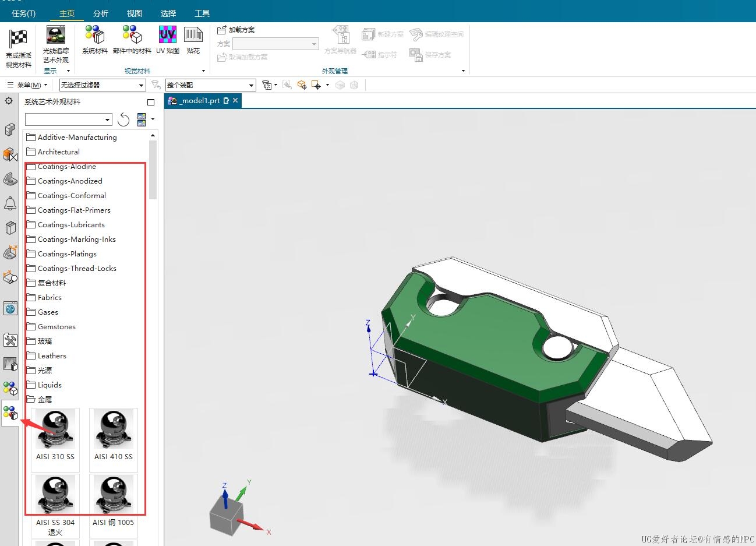Click 编辑纹理空间 edit texture space
Screen dimensions: 756x546
coord(436,34)
